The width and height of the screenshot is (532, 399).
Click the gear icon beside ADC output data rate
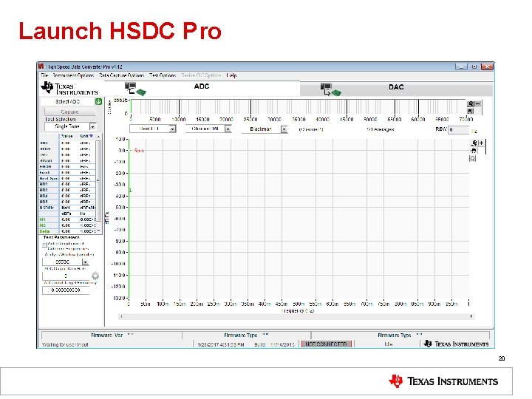tap(95, 276)
